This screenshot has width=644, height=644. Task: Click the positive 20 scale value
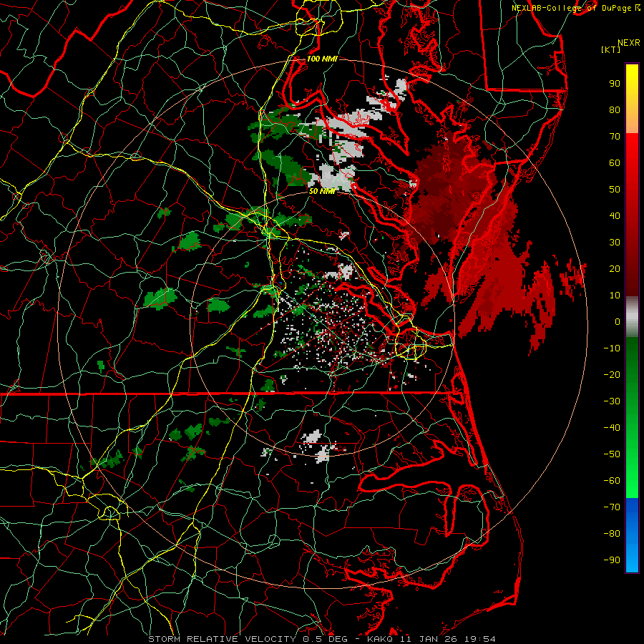(615, 268)
